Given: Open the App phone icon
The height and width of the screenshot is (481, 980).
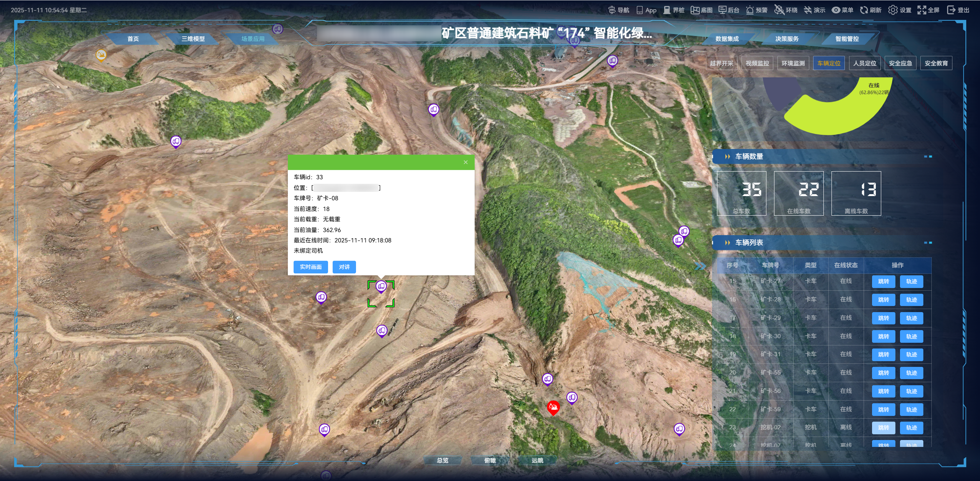Looking at the screenshot, I should point(640,10).
